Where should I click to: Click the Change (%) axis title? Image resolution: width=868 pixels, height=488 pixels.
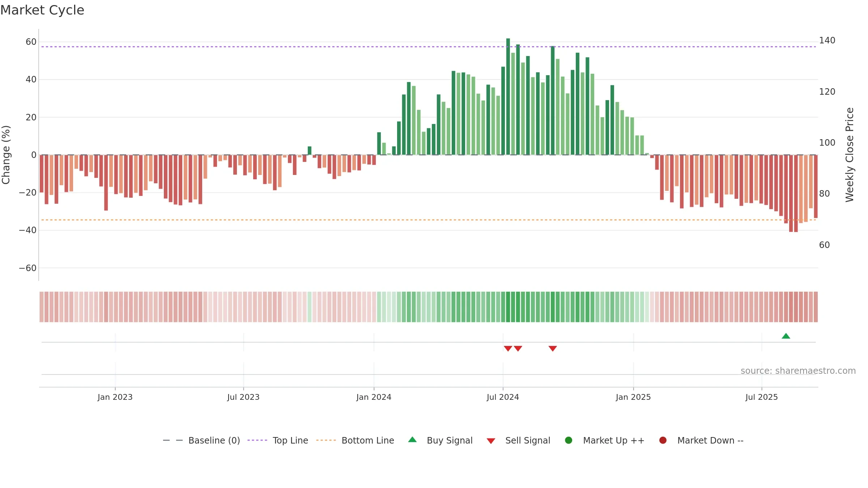(x=6, y=155)
